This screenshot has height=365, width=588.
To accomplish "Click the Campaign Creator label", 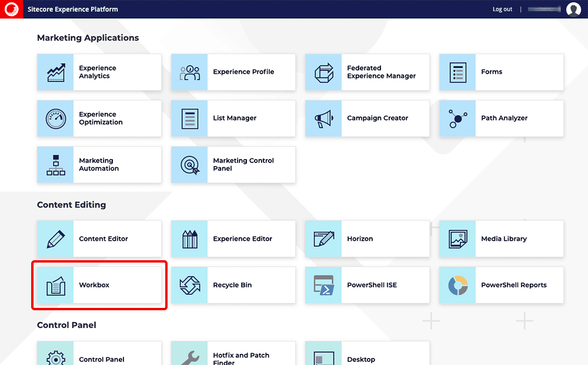I will tap(377, 118).
